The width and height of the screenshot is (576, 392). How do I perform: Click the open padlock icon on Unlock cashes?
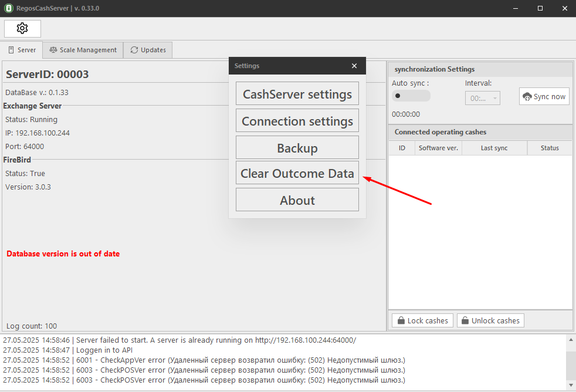click(x=465, y=320)
